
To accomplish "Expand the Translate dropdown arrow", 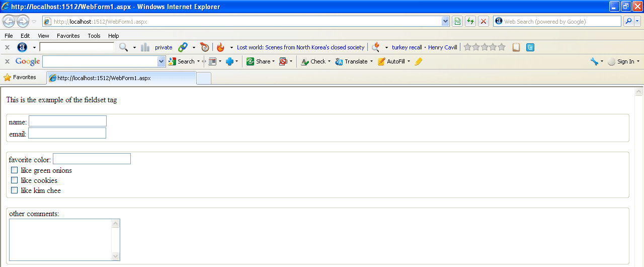I will (371, 61).
